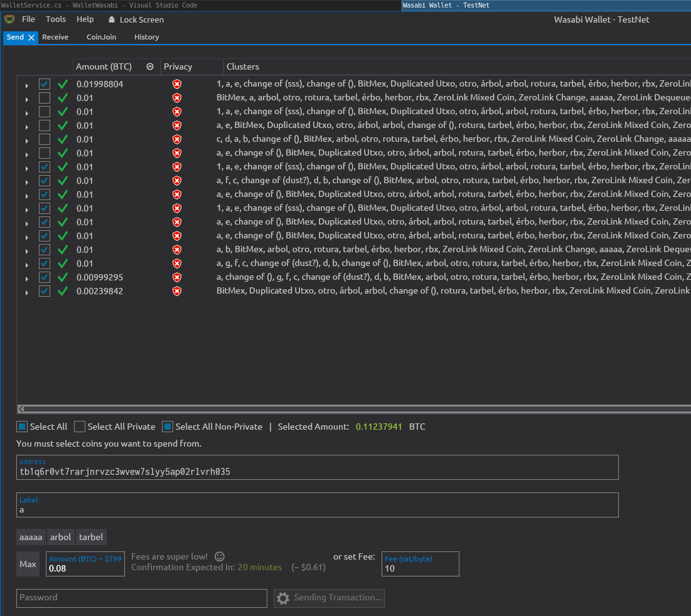Viewport: 691px width, 616px height.
Task: Click the padlock icon beside Lock Screen
Action: (x=112, y=19)
